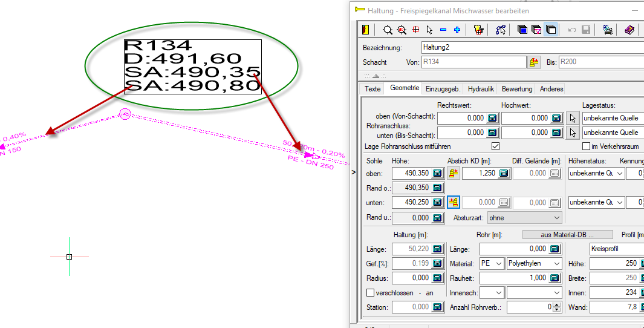The height and width of the screenshot is (328, 644).
Task: Click into the Bezeichnung text field
Action: tap(532, 47)
